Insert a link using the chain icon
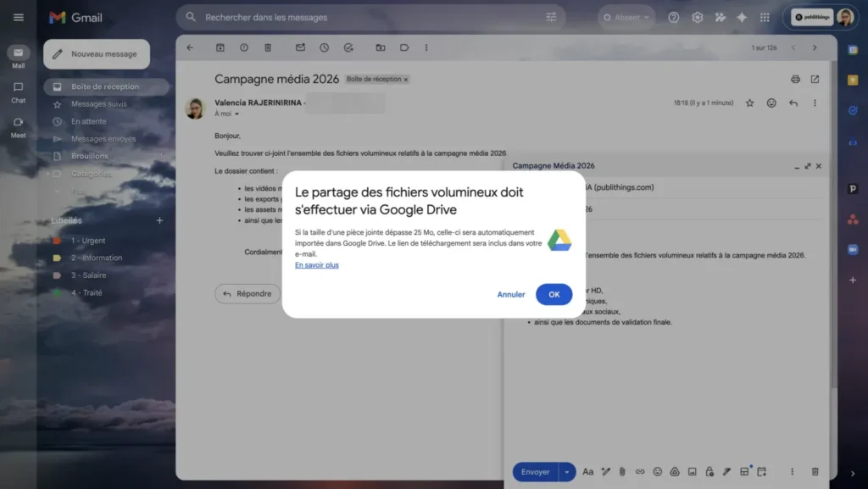This screenshot has height=489, width=868. coord(639,472)
